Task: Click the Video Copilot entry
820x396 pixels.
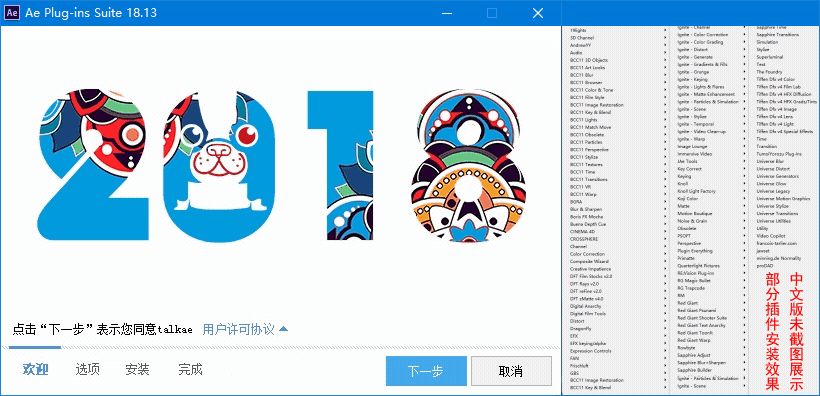Action: [771, 236]
